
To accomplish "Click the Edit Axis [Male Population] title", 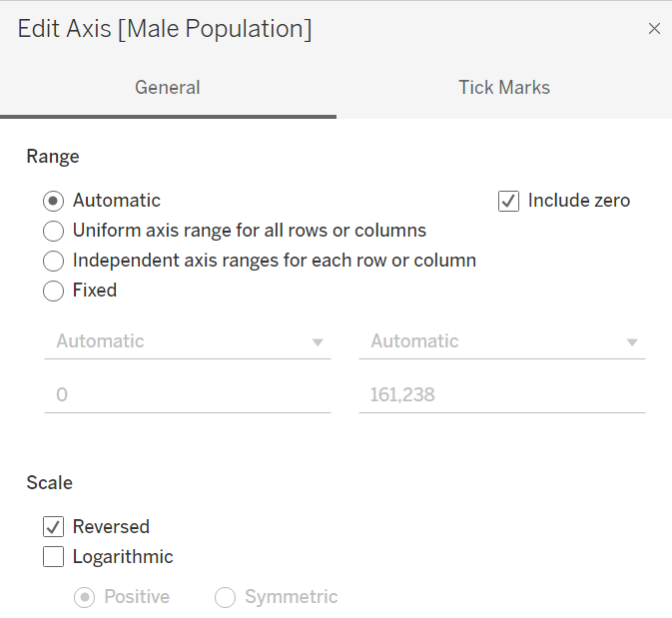I will (x=165, y=29).
